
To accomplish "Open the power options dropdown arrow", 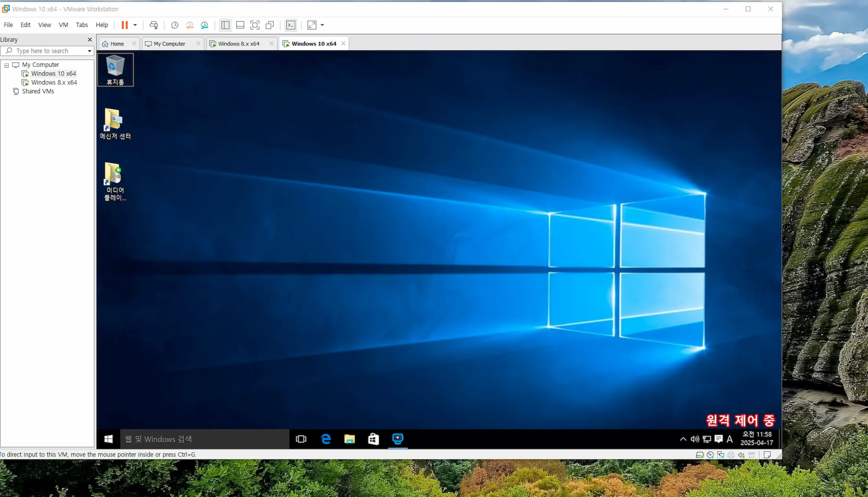I will pos(135,25).
